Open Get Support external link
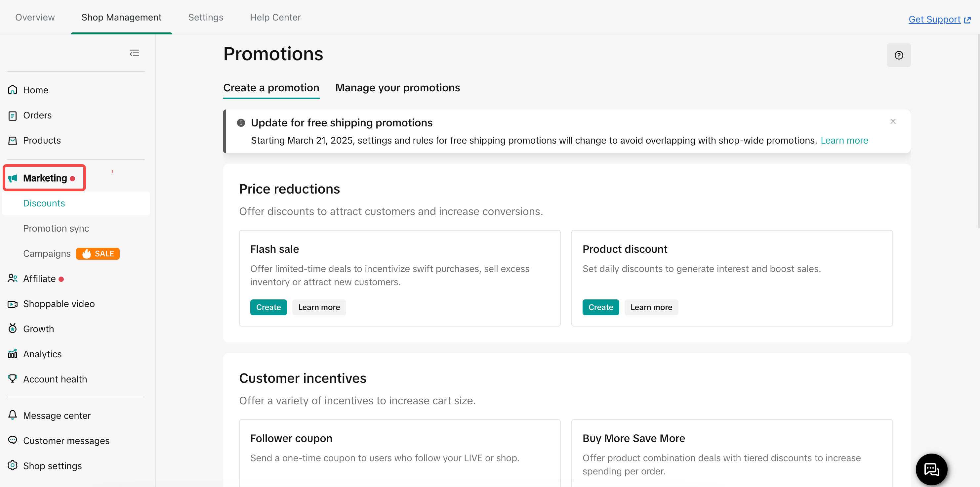The width and height of the screenshot is (980, 487). click(939, 20)
